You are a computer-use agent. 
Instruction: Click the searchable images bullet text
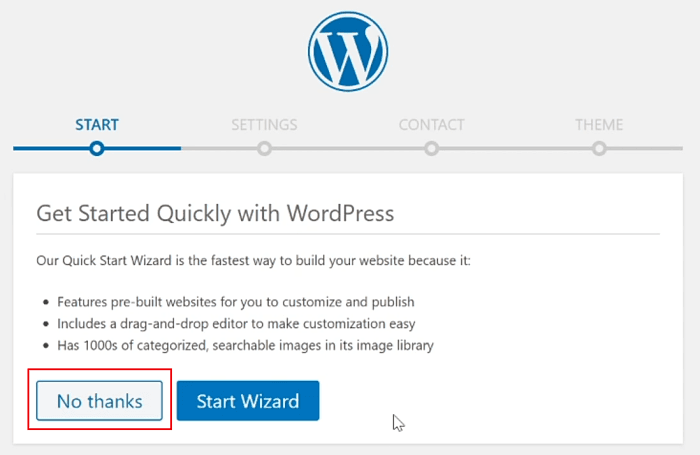point(245,345)
